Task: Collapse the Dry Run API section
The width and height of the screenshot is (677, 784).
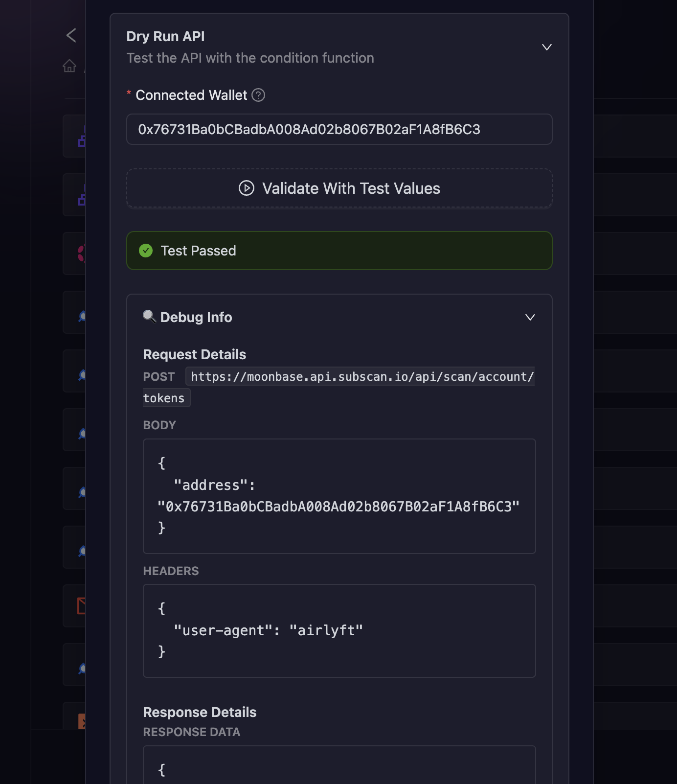Action: pos(547,47)
